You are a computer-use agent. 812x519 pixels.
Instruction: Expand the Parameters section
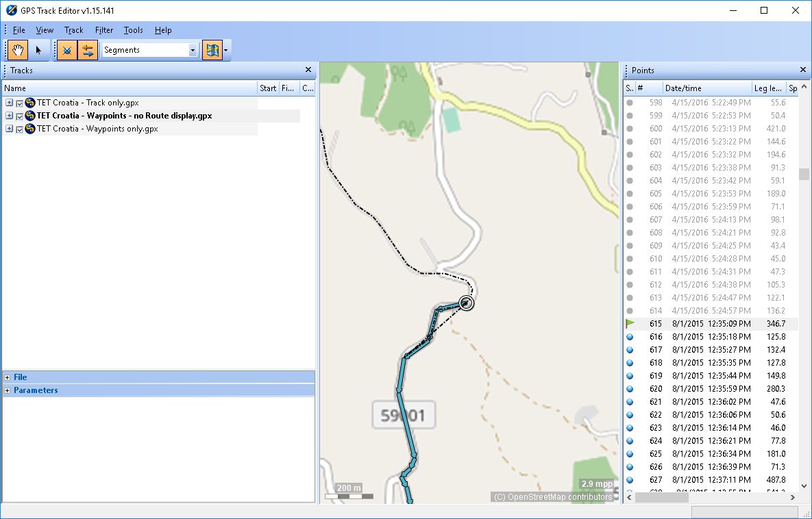(x=8, y=390)
